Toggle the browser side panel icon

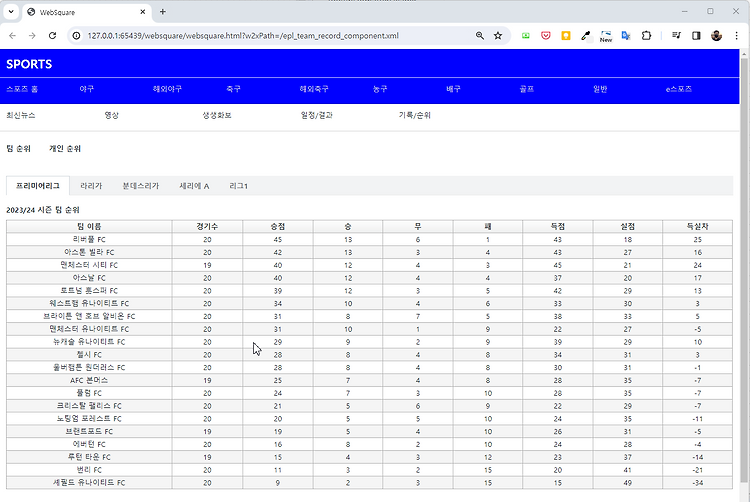[696, 36]
